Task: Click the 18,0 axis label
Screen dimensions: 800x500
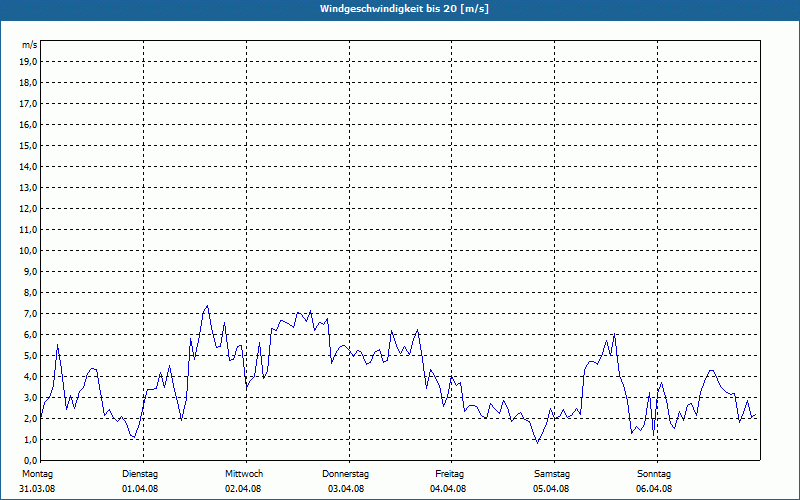Action: 28,83
